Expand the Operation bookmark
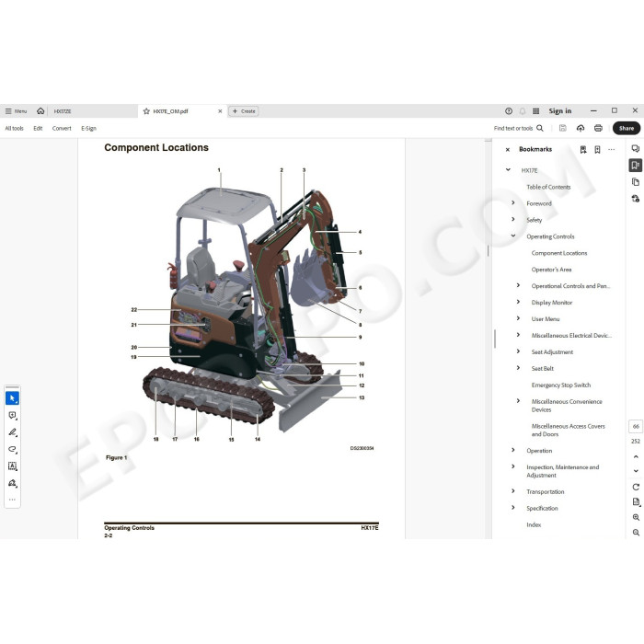 [513, 450]
